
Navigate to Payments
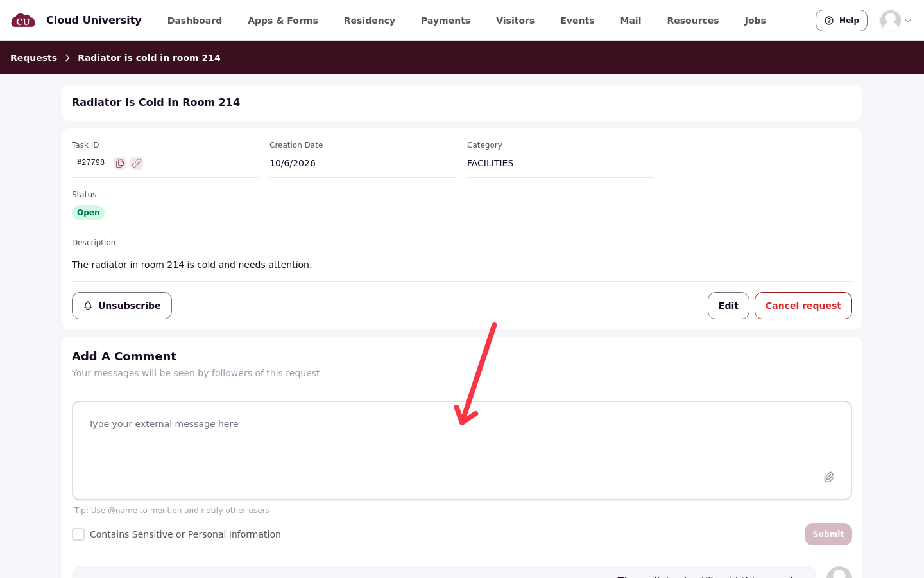tap(445, 21)
